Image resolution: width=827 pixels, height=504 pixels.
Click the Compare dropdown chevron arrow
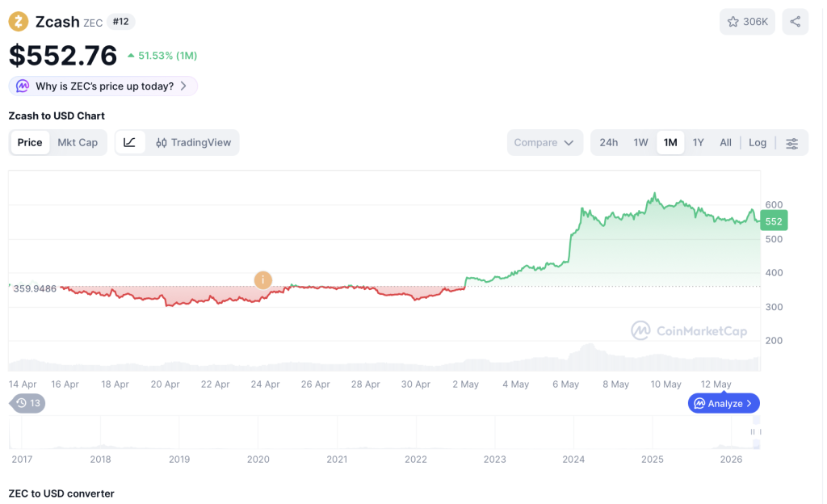[x=569, y=143]
